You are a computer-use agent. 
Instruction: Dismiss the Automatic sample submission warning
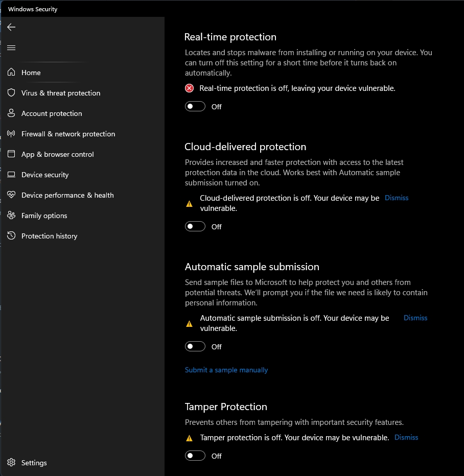pyautogui.click(x=415, y=318)
